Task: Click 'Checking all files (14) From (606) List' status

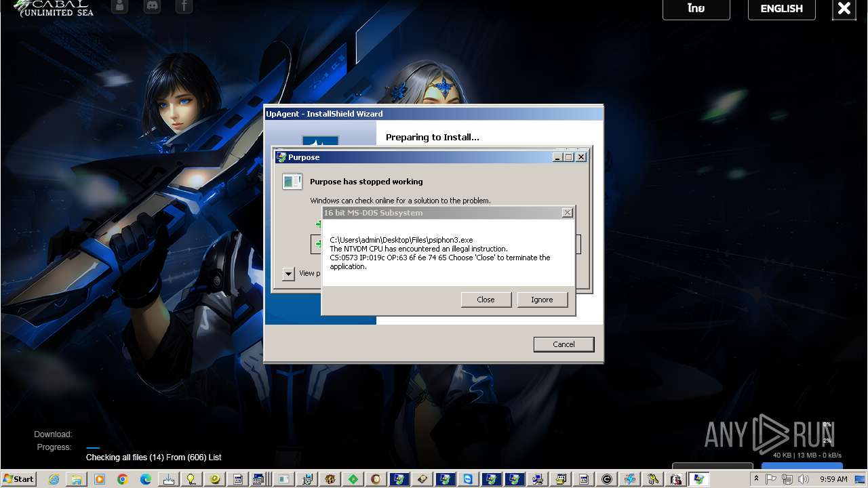Action: click(154, 457)
